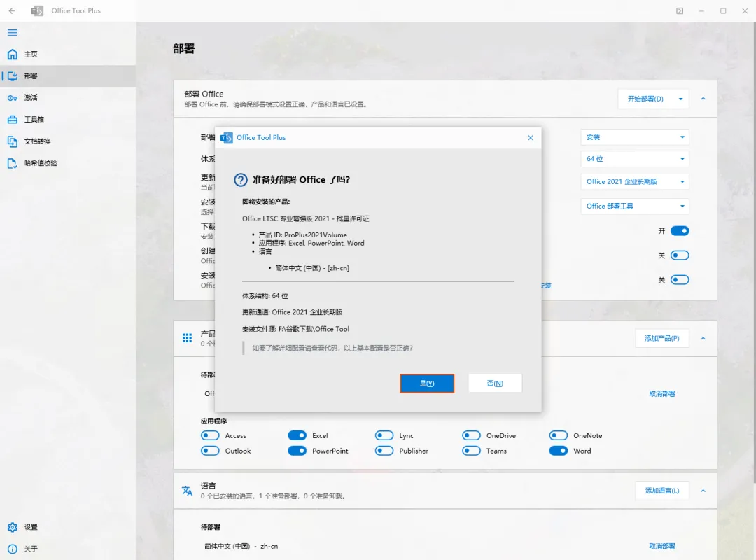Click the key activation icon
Viewport: 756px width, 560px height.
[x=13, y=98]
